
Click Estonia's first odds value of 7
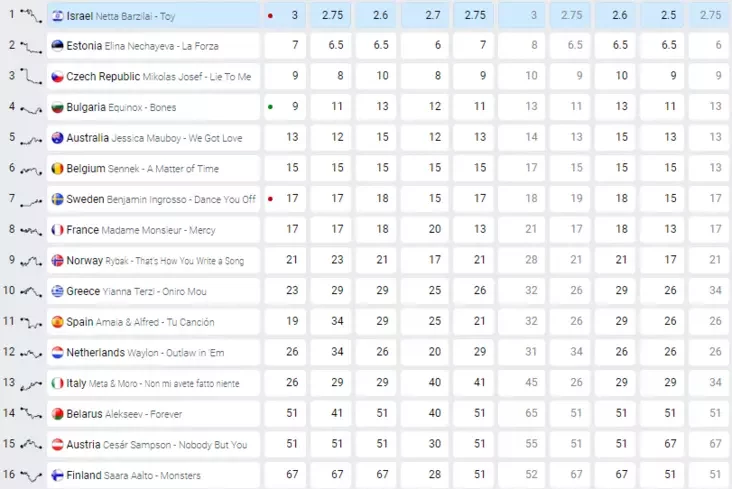click(295, 46)
